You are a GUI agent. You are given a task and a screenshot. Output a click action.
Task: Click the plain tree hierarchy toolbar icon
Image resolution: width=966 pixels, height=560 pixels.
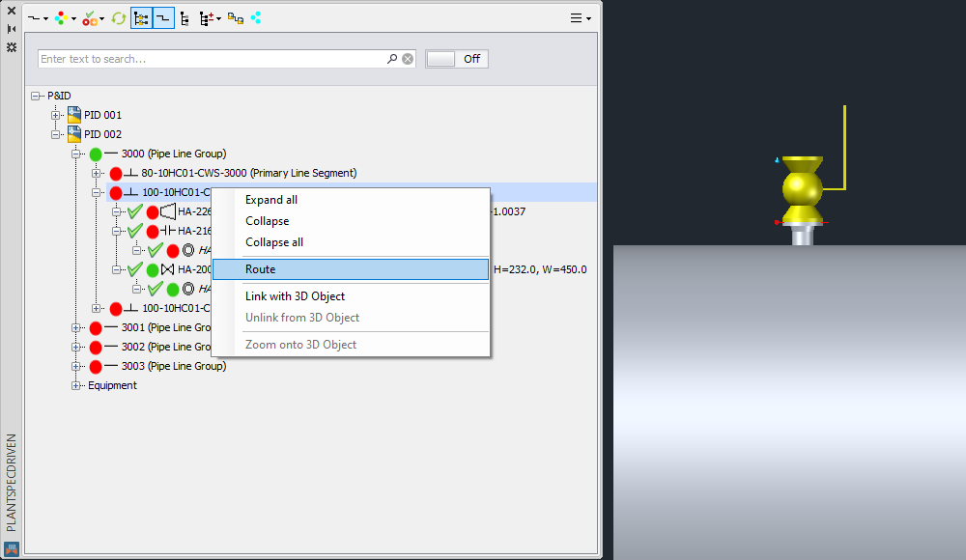point(185,19)
